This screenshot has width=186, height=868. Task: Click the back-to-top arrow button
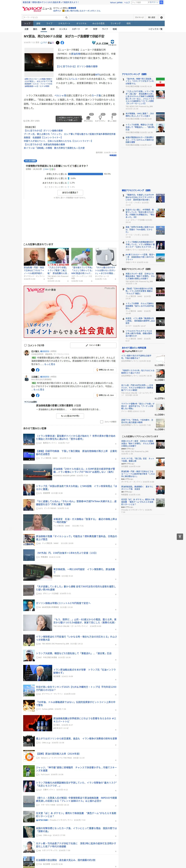180,537
